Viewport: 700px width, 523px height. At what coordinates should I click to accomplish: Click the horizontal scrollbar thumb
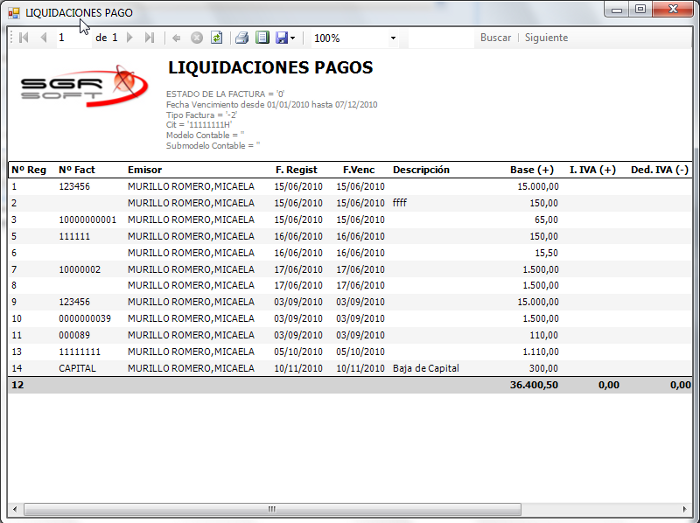point(272,509)
